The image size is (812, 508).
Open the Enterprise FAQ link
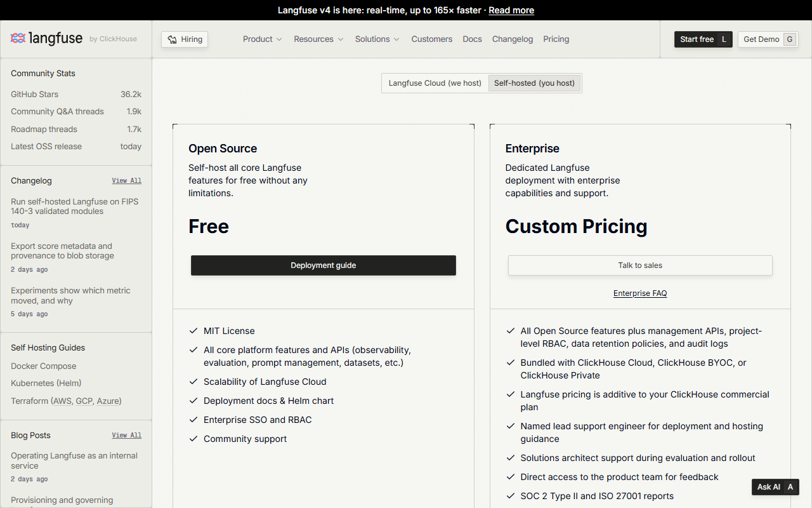[640, 293]
